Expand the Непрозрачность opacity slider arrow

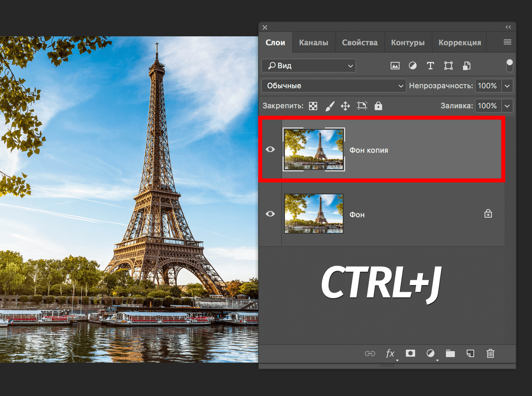click(507, 86)
